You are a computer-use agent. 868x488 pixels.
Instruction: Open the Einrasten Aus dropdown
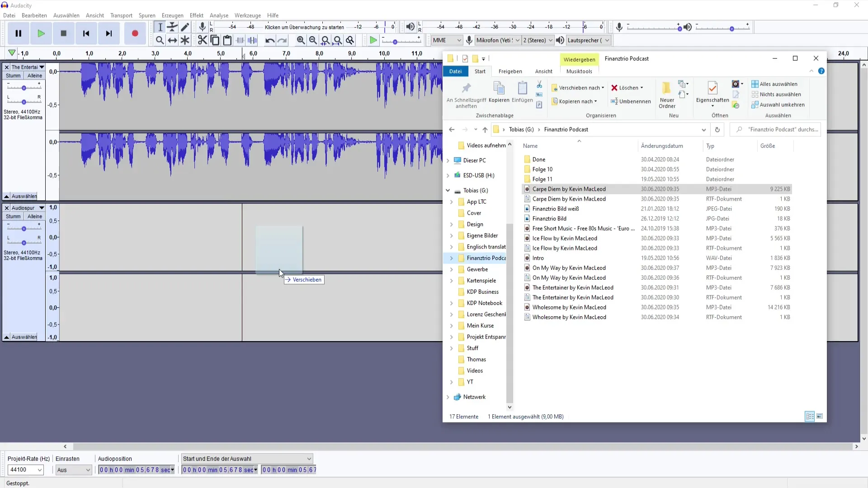(74, 470)
